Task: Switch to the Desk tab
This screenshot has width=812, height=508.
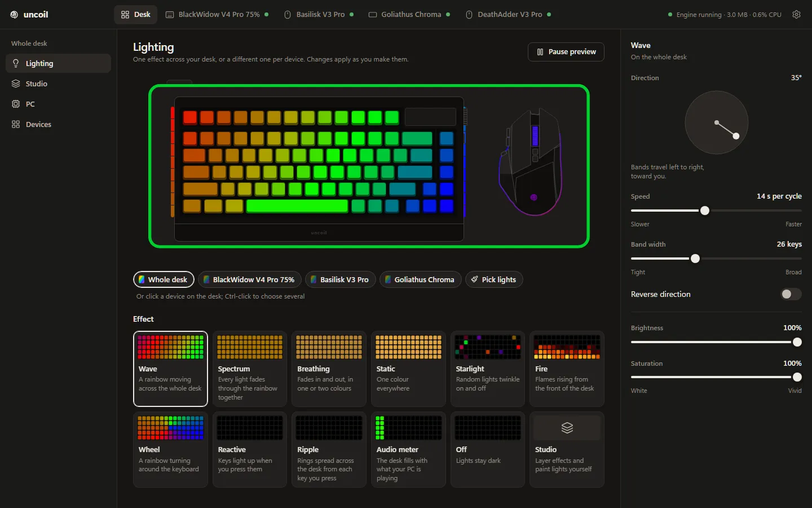Action: pyautogui.click(x=136, y=15)
